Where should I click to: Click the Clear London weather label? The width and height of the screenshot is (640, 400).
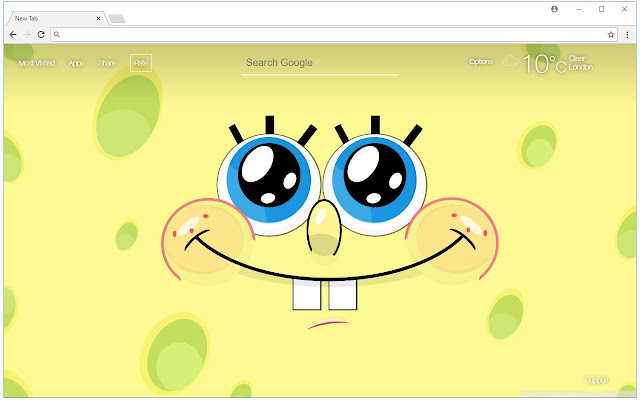[x=580, y=63]
